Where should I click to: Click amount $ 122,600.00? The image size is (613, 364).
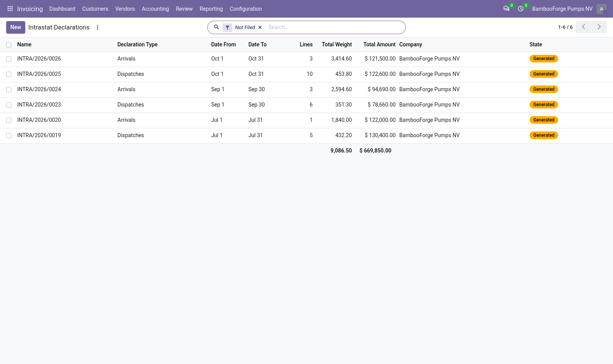[x=380, y=74]
